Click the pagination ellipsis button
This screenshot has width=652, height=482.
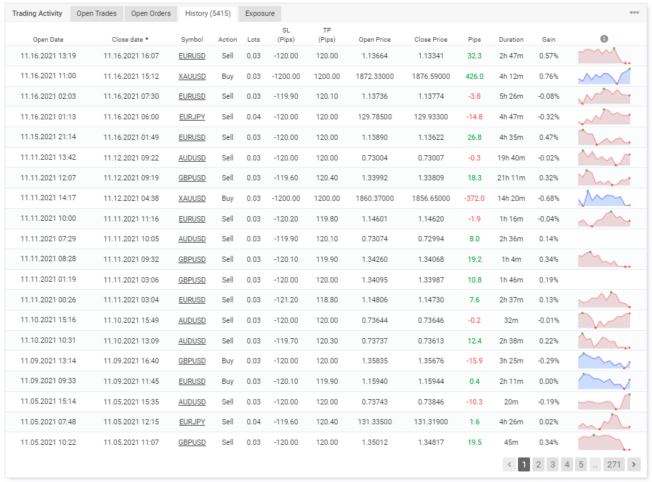[x=597, y=464]
